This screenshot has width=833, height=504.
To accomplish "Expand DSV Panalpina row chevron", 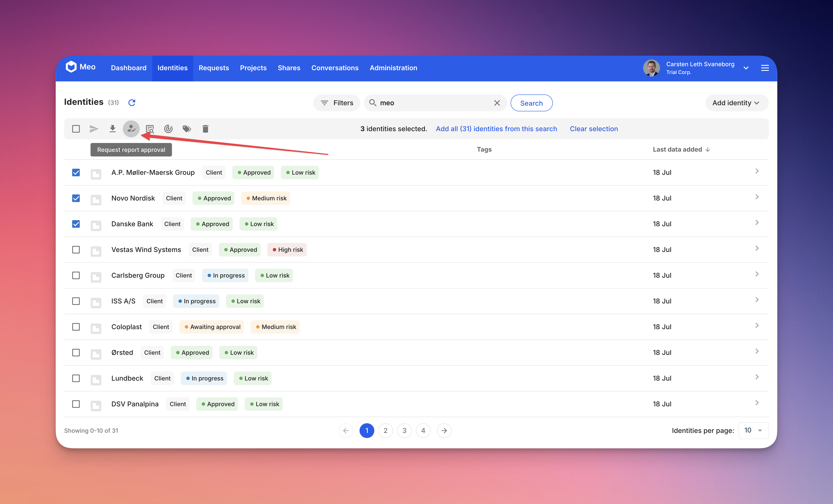I will (757, 403).
